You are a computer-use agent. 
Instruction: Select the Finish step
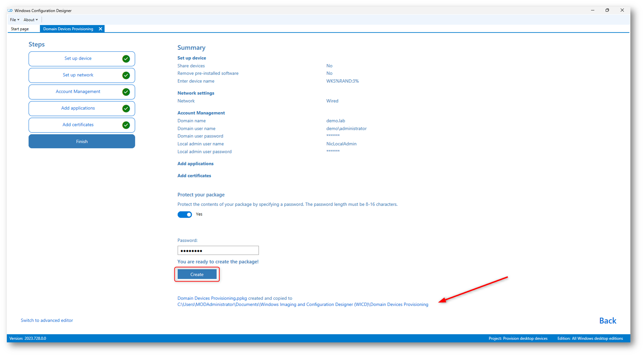pos(82,141)
